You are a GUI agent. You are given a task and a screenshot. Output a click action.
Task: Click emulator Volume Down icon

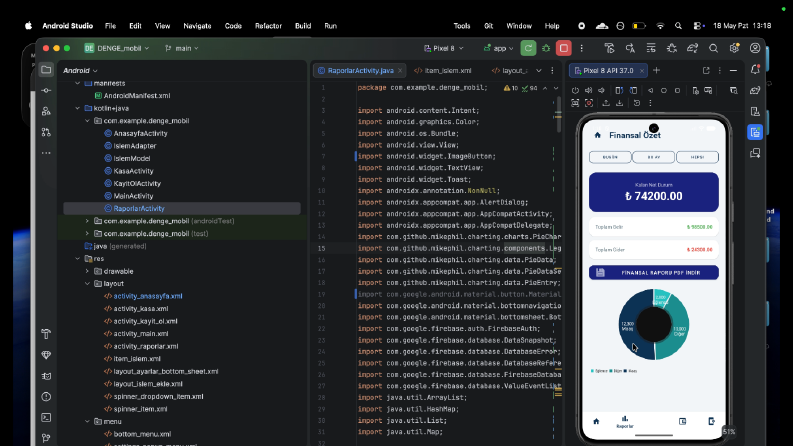point(601,91)
